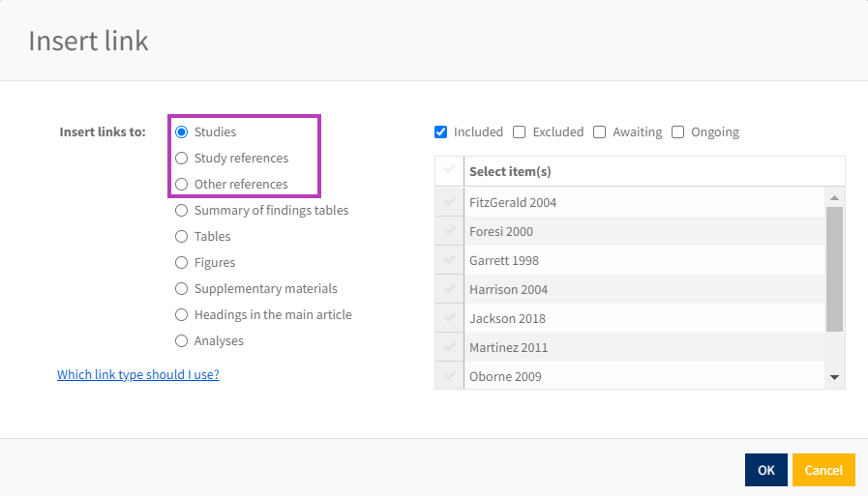
Task: Tick the checkmark beside Garrett 1998
Action: [449, 260]
